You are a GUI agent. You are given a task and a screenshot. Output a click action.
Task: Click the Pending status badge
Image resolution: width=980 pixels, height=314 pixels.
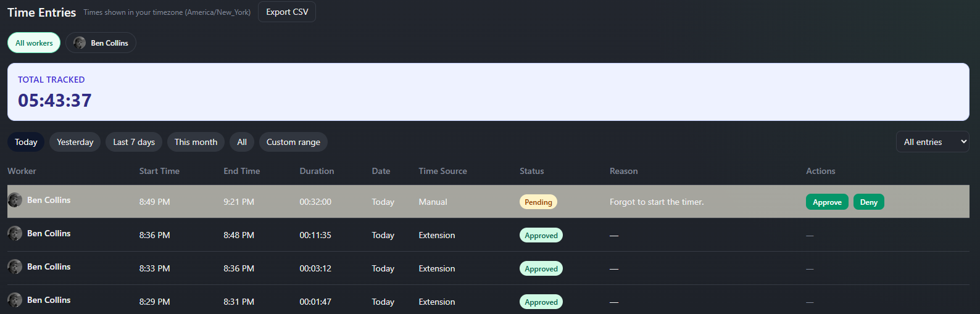(x=538, y=202)
